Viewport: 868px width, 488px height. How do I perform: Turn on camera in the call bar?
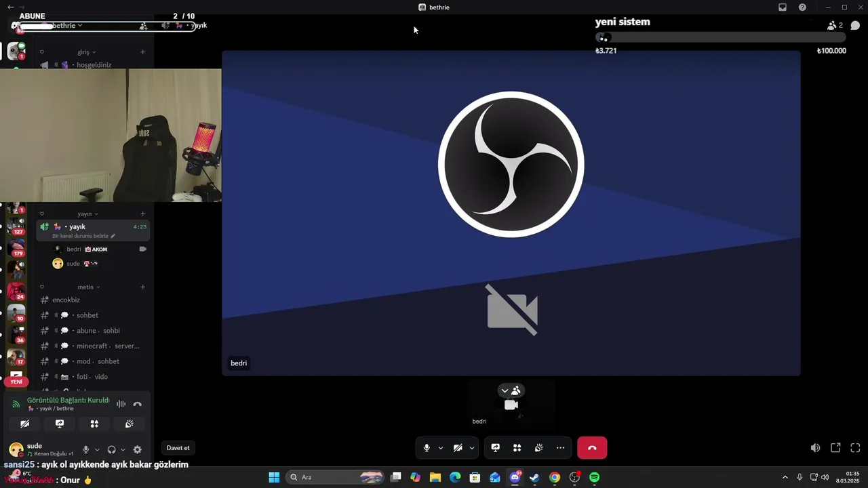[x=458, y=448]
